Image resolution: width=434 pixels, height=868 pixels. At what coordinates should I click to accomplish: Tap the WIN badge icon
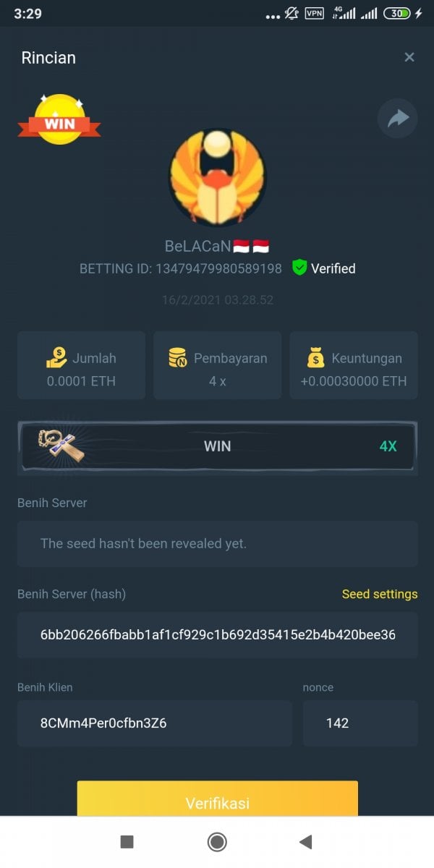click(x=59, y=119)
